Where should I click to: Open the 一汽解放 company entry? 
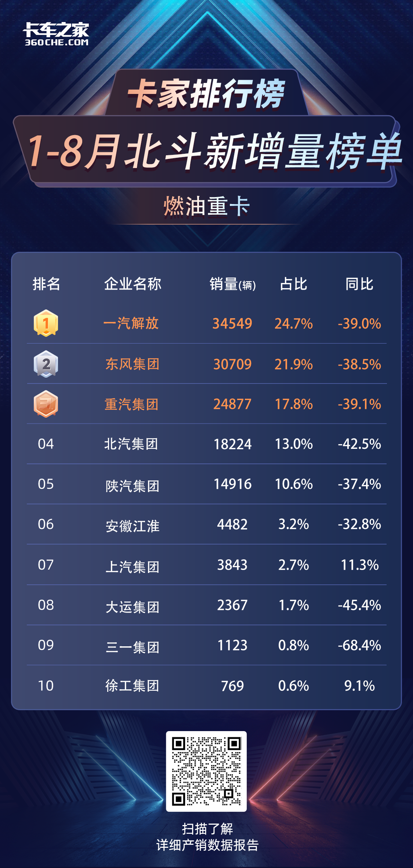click(x=131, y=323)
